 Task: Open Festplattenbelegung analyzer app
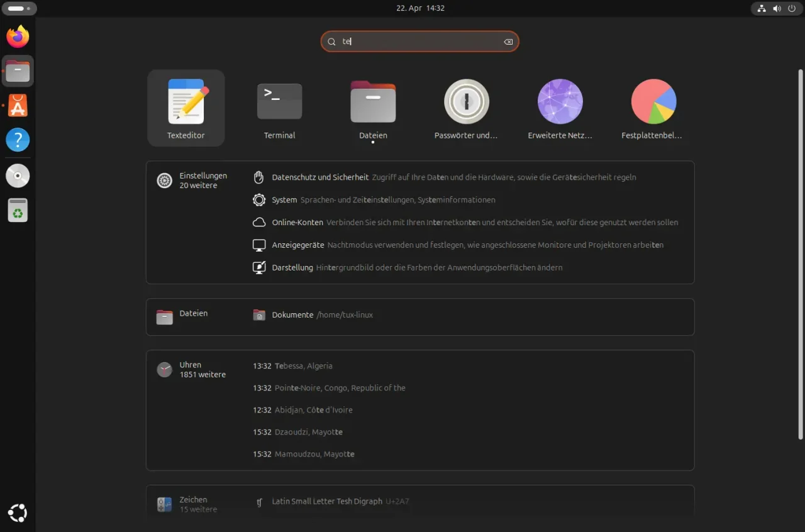(x=653, y=108)
